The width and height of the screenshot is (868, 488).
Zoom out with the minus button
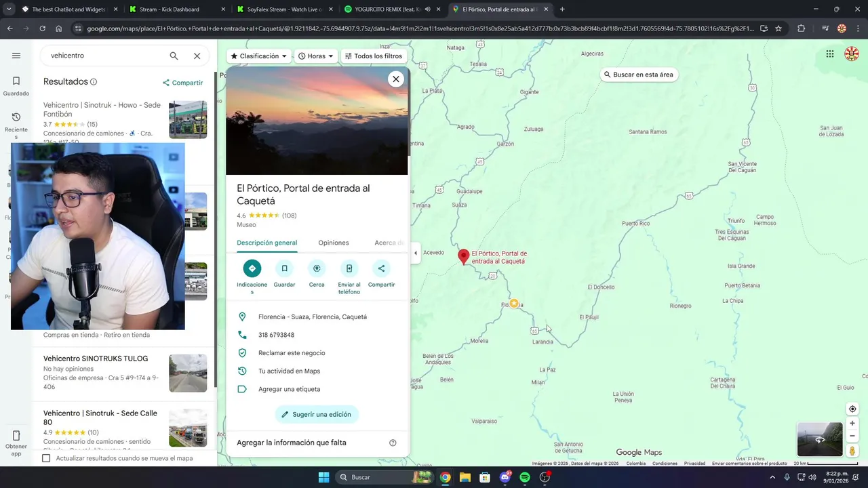tap(852, 436)
